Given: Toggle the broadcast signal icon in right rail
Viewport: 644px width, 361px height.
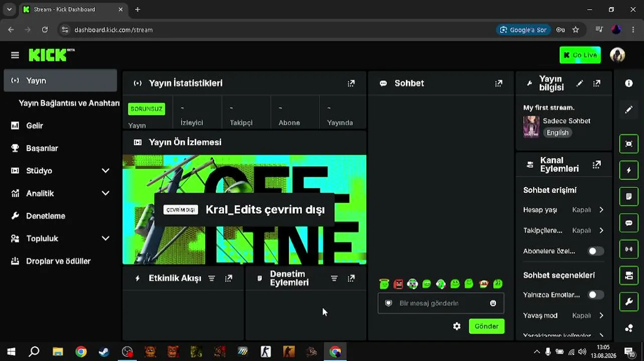Looking at the screenshot, I should coord(629,249).
